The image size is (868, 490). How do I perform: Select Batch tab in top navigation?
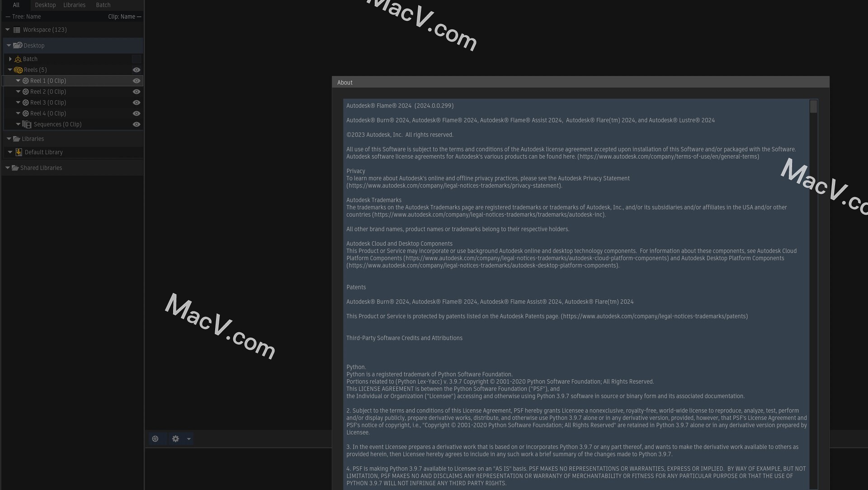[x=103, y=5]
